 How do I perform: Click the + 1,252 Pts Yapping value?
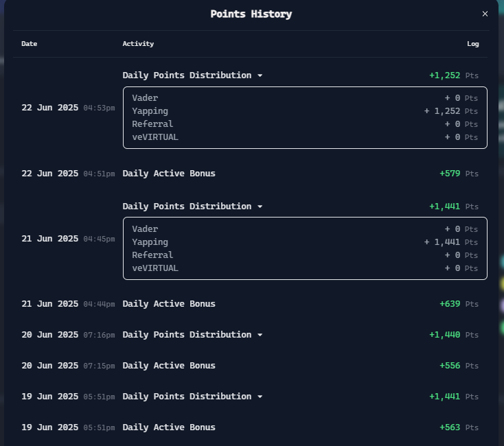click(451, 111)
